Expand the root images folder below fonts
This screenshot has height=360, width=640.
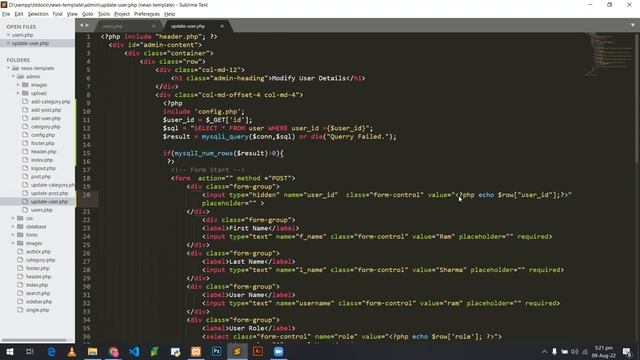(13, 243)
